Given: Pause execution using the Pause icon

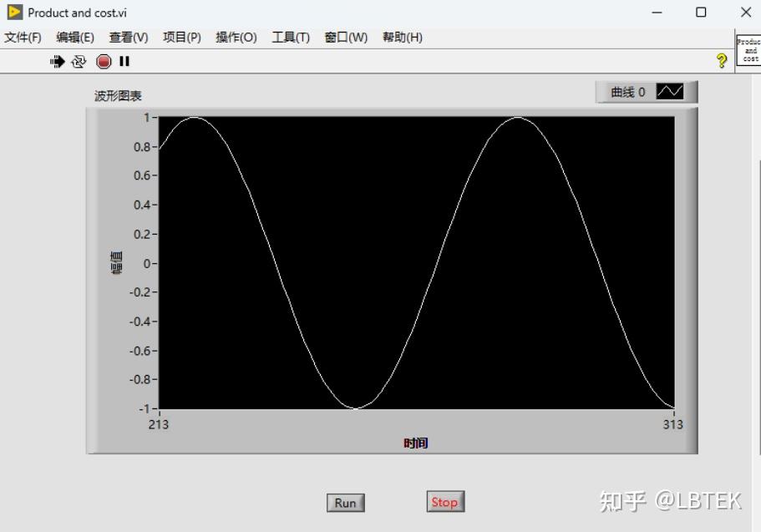Looking at the screenshot, I should (x=123, y=61).
